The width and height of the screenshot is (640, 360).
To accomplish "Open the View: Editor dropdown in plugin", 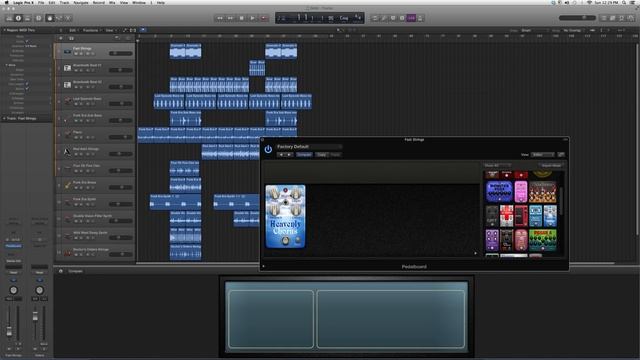I will [x=542, y=155].
